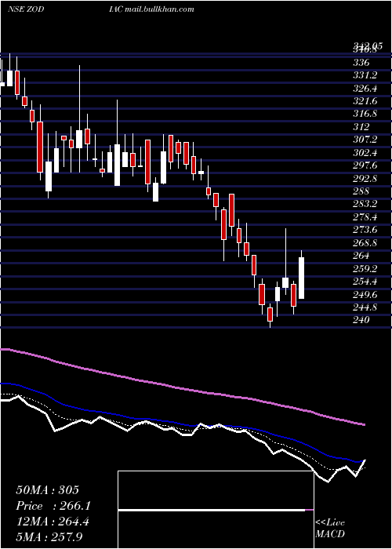Click the 259.2 price axis label

pos(365,268)
